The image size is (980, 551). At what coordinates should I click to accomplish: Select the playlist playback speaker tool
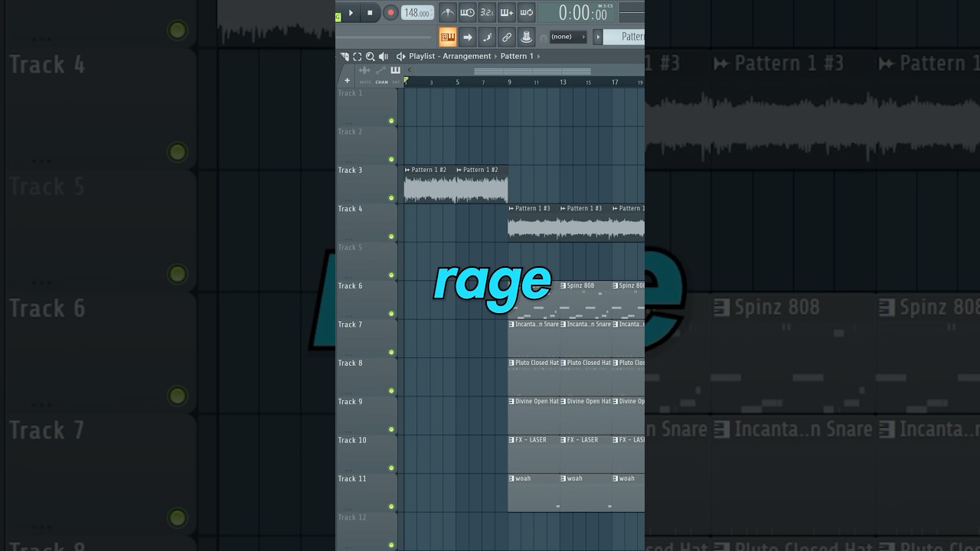point(383,57)
